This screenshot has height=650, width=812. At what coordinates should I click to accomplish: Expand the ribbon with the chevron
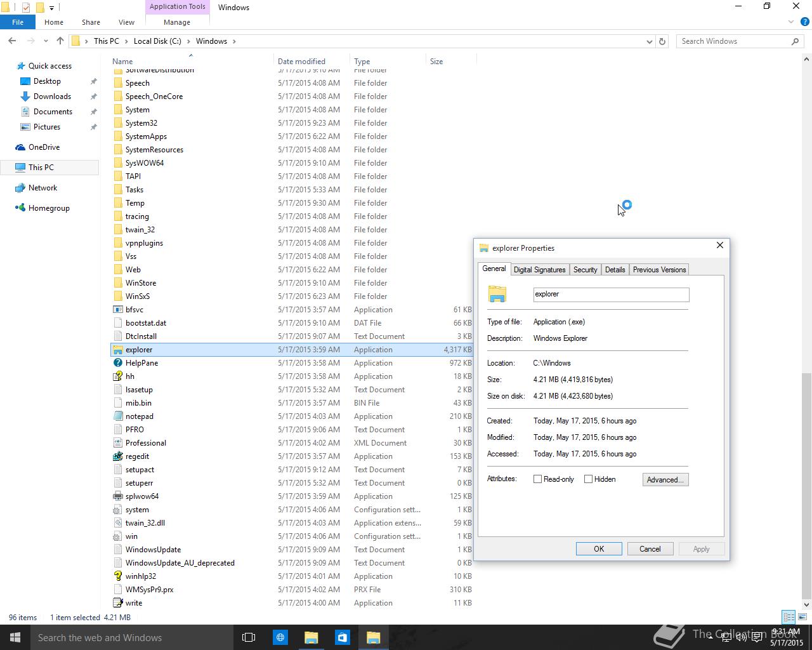click(791, 22)
